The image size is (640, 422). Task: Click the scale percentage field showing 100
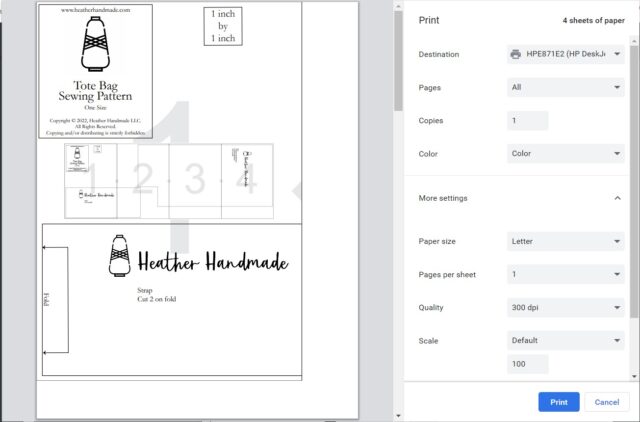pos(527,364)
